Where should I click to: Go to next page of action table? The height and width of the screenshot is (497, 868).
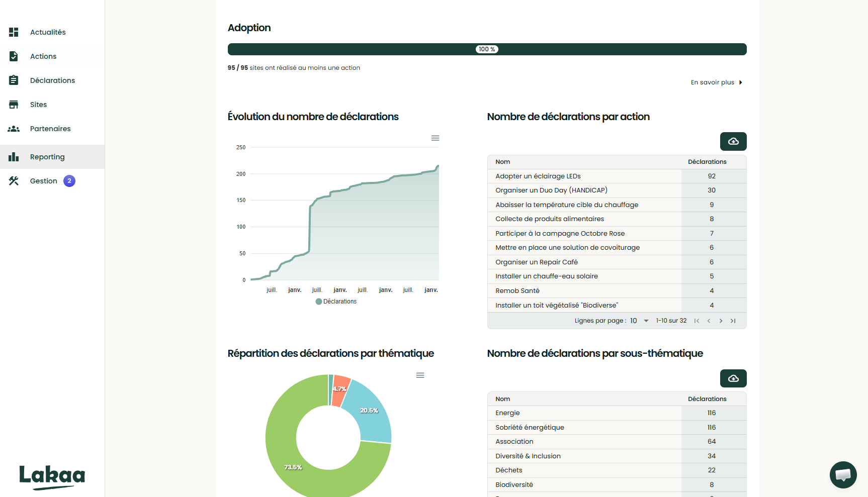721,321
